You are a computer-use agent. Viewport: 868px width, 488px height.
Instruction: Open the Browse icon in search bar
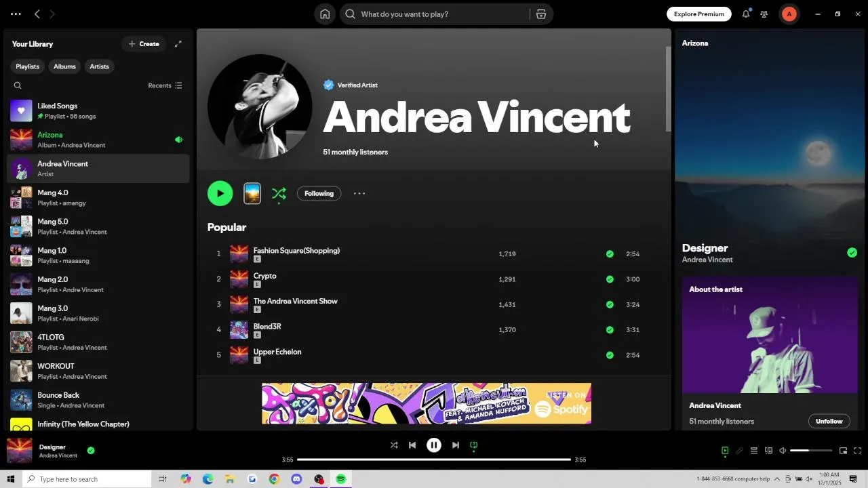point(541,14)
